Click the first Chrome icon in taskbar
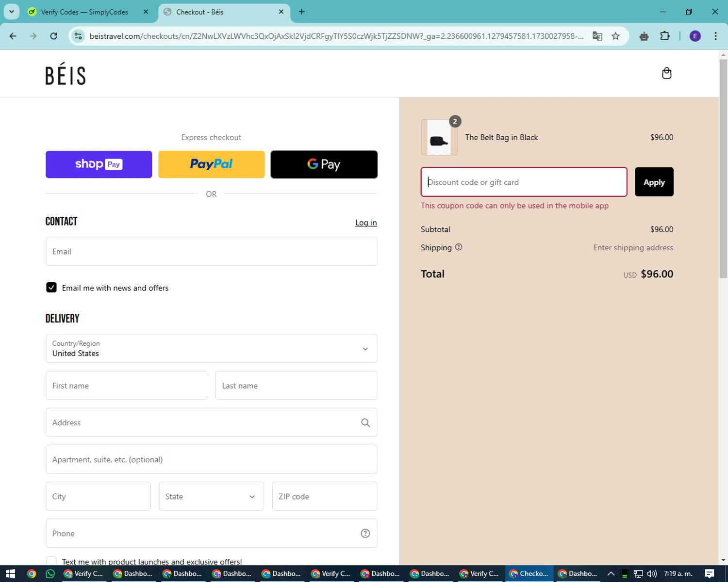Image resolution: width=728 pixels, height=582 pixels. (32, 574)
